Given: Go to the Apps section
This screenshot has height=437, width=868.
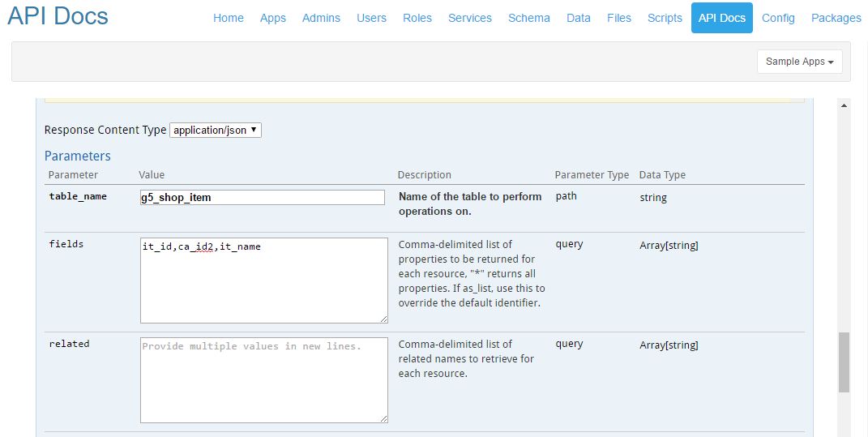Looking at the screenshot, I should 272,18.
